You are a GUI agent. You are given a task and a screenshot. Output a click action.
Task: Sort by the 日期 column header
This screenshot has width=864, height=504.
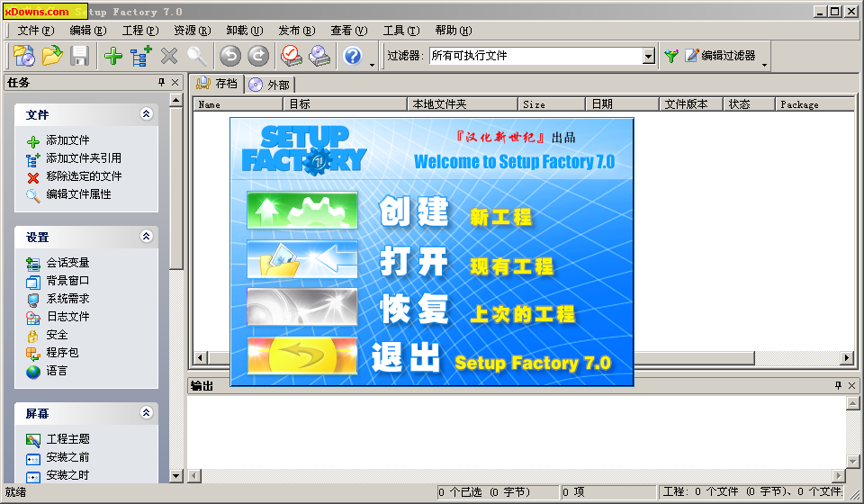pyautogui.click(x=622, y=104)
